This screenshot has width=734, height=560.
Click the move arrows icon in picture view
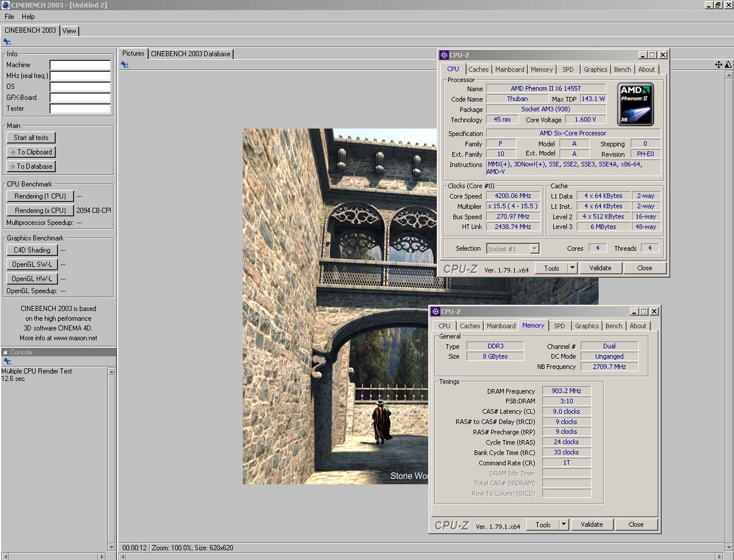click(x=718, y=65)
